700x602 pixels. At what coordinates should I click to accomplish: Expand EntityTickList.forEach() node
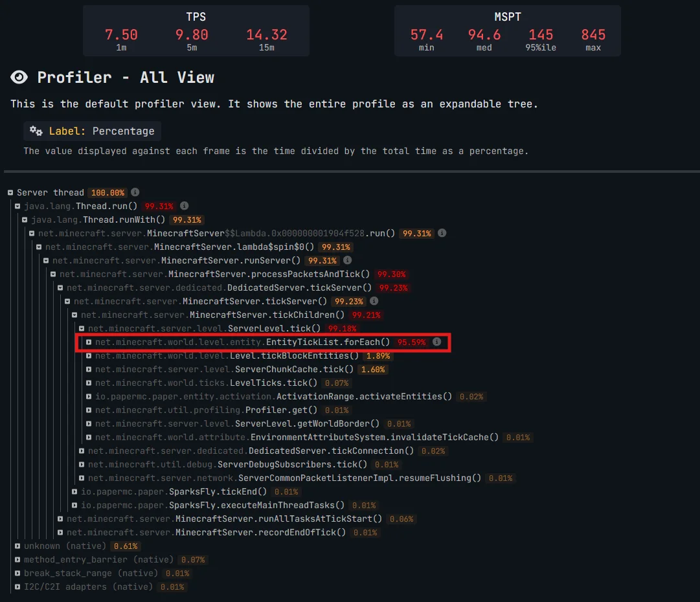[89, 342]
